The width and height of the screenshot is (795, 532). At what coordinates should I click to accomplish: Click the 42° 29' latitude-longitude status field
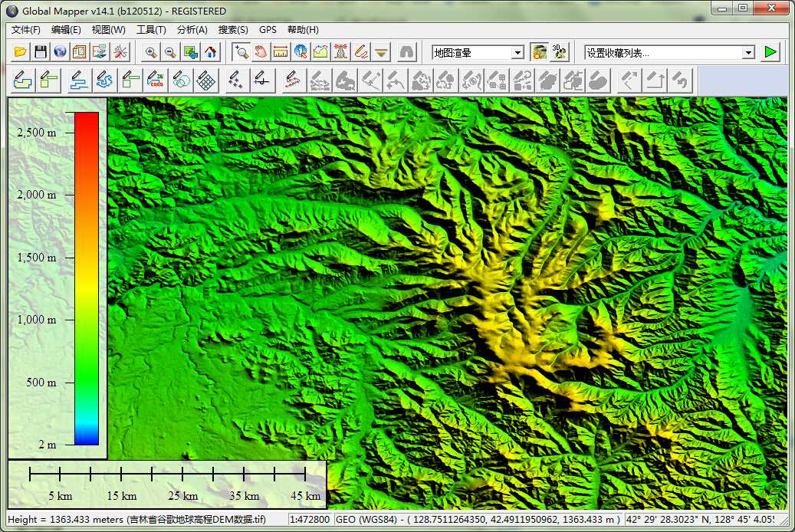(700, 519)
